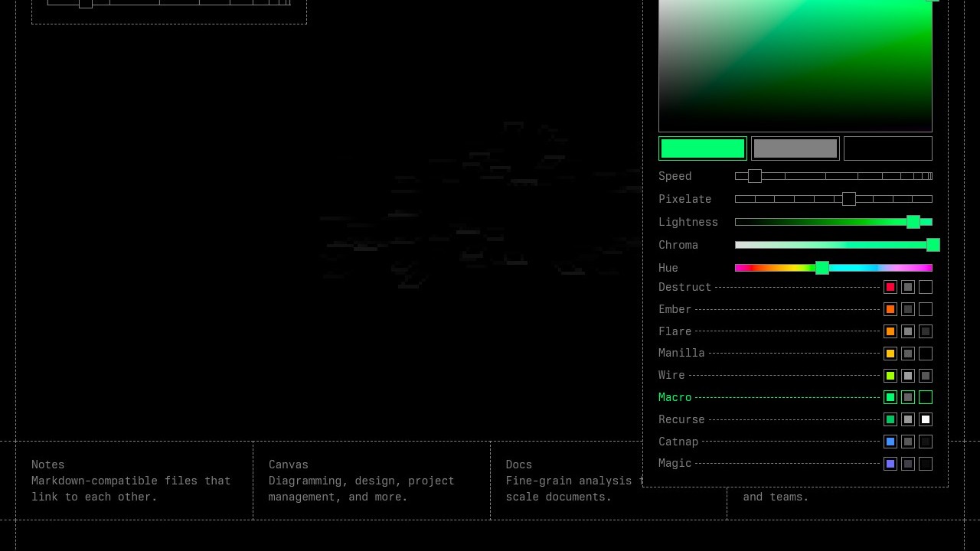Select the green primary color swatch
Screen dimensions: 980x551
coord(702,148)
